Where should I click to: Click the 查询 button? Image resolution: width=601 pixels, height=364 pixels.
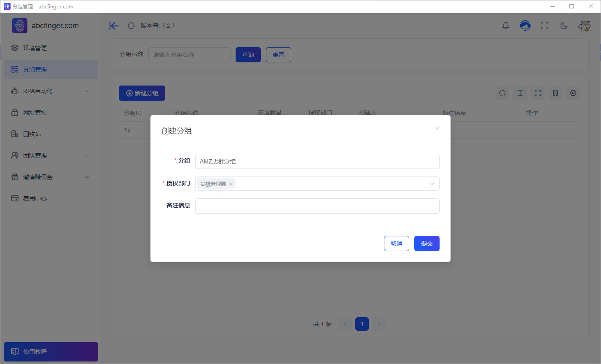[x=248, y=55]
